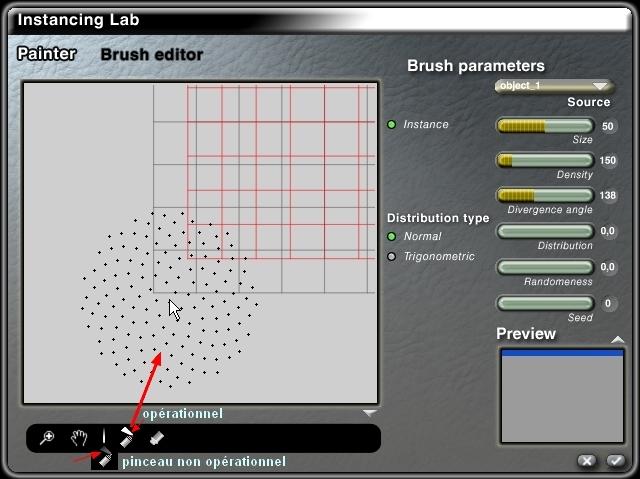Click inside the Preview thumbnail box
The height and width of the screenshot is (479, 640).
pyautogui.click(x=562, y=395)
